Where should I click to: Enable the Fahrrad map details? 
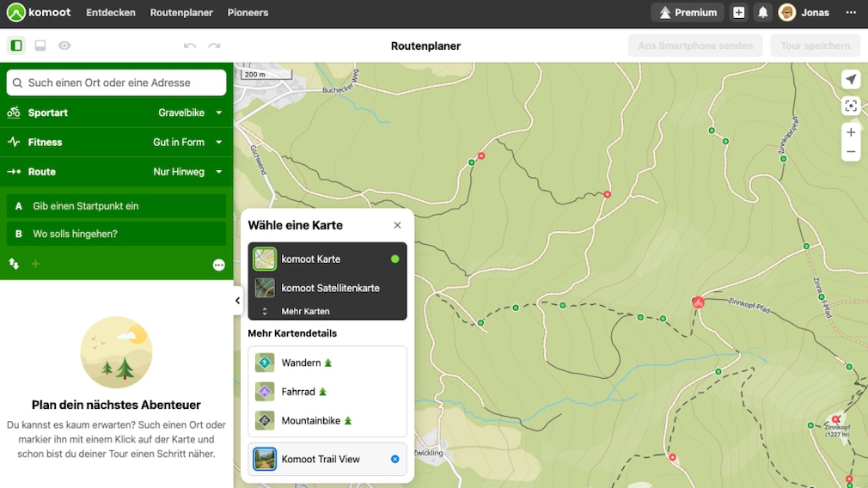[327, 392]
